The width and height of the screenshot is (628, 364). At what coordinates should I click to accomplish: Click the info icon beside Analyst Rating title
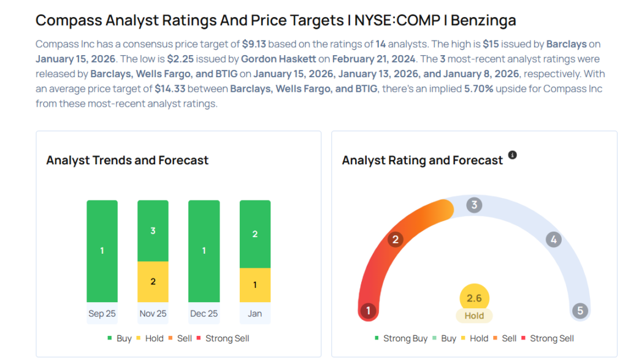(513, 155)
